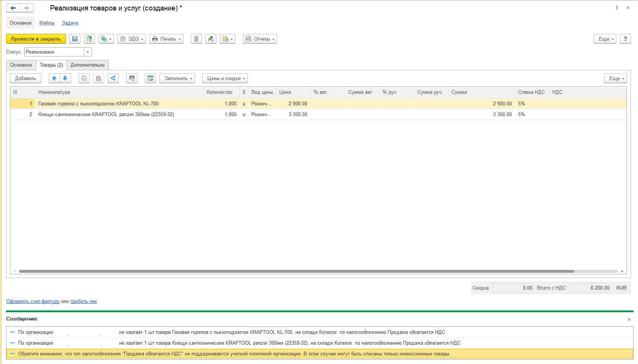The width and height of the screenshot is (638, 364).
Task: Move the selected row down
Action: tap(65, 78)
